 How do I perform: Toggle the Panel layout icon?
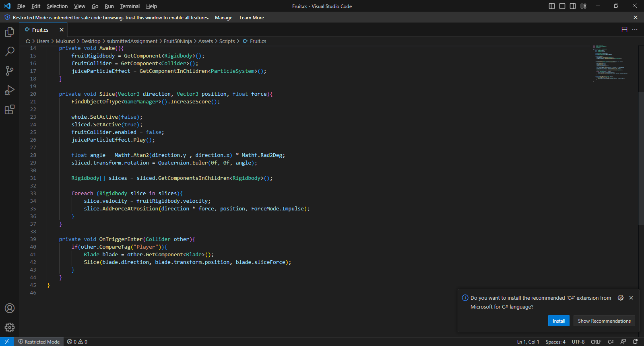coord(562,6)
